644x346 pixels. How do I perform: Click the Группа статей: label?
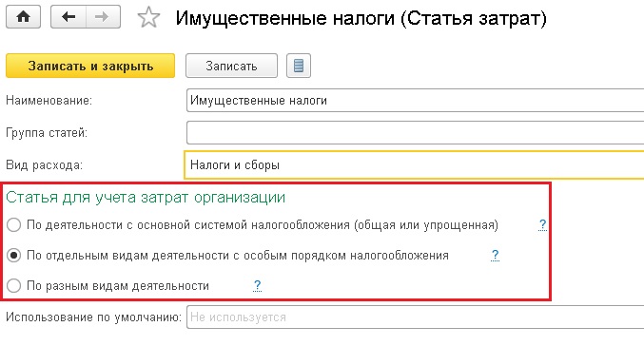coord(47,133)
